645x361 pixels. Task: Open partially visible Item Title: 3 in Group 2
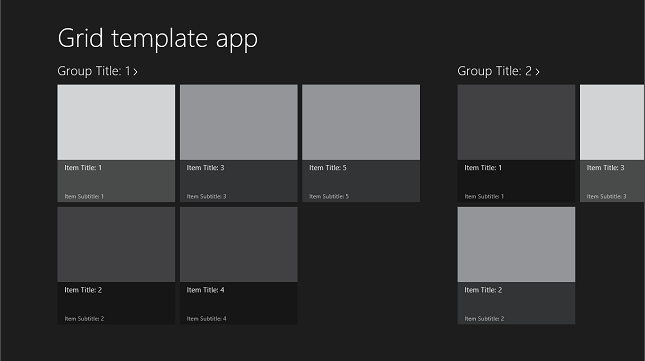(612, 143)
